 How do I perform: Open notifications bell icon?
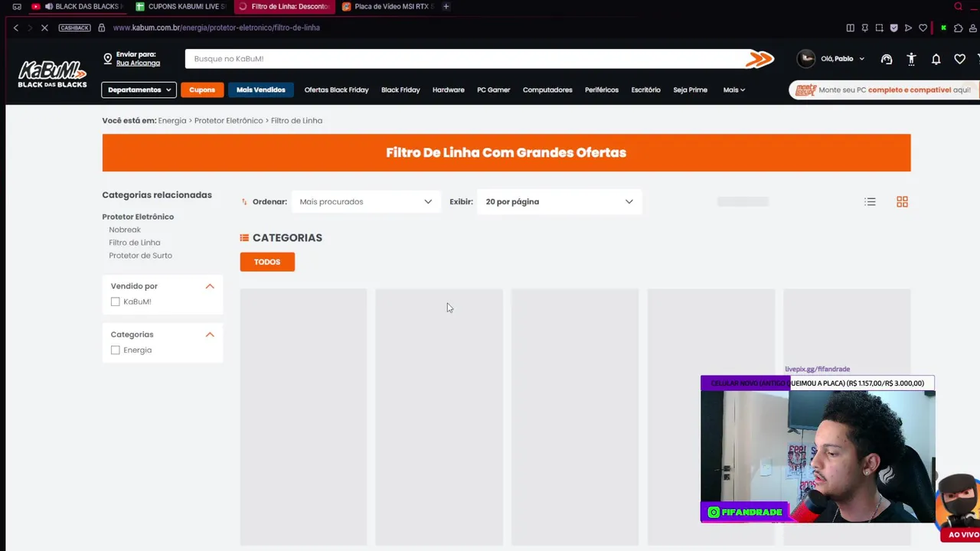pyautogui.click(x=936, y=59)
